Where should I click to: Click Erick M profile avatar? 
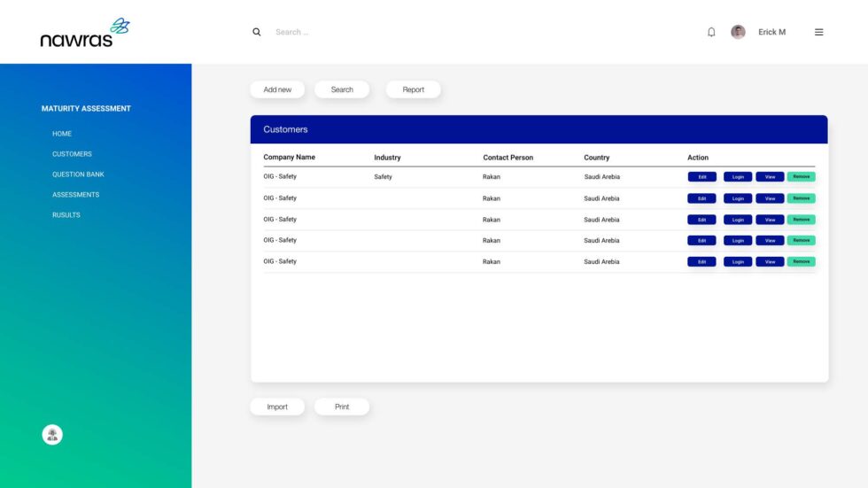(738, 32)
